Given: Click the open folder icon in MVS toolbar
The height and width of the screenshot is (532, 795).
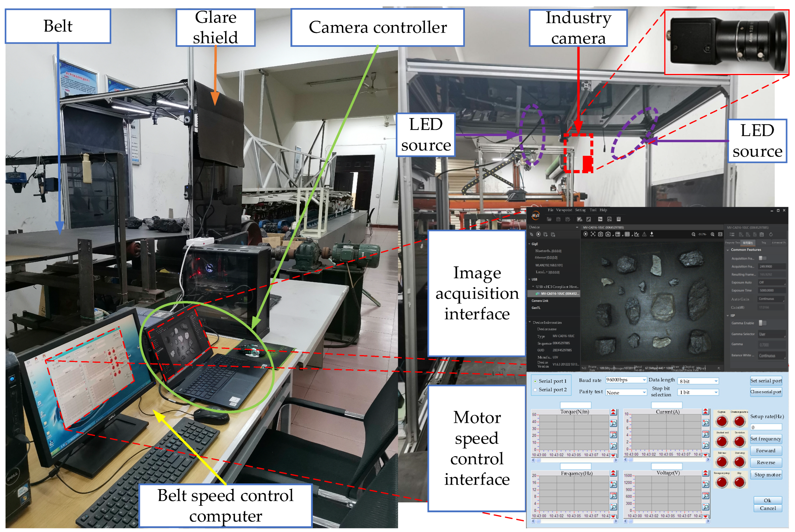Looking at the screenshot, I should point(549,219).
